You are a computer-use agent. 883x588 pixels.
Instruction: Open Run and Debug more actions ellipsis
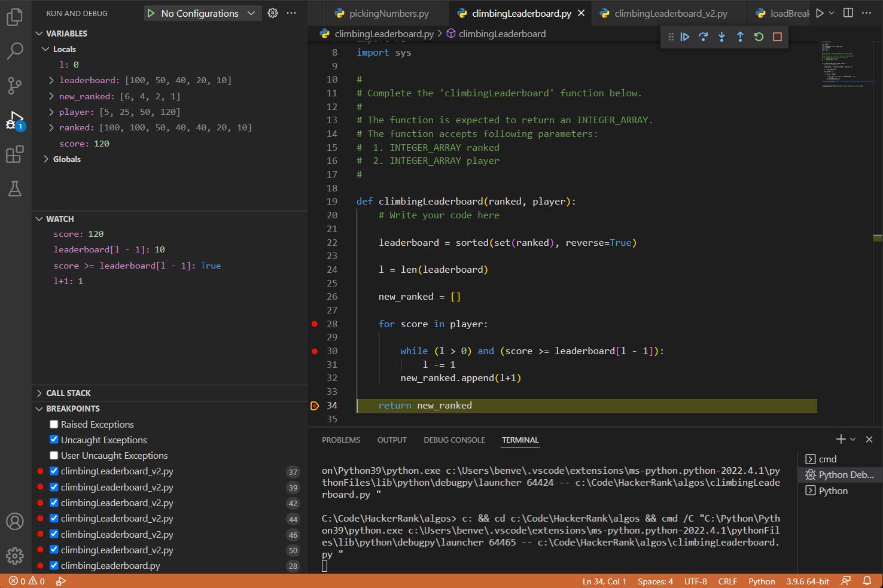click(291, 13)
